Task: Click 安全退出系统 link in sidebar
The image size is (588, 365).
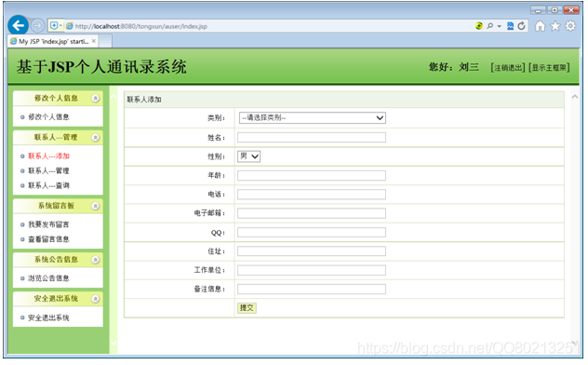Action: (x=48, y=318)
